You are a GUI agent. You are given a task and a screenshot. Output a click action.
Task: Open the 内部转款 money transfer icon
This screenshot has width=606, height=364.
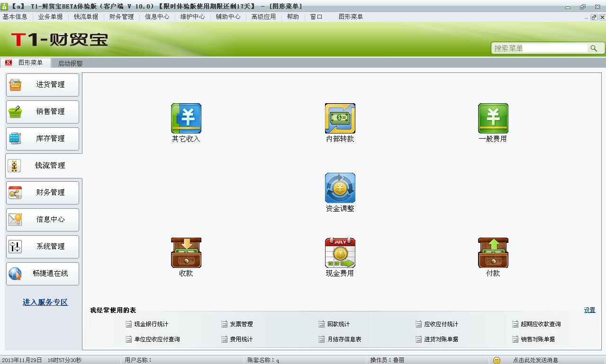coord(340,119)
